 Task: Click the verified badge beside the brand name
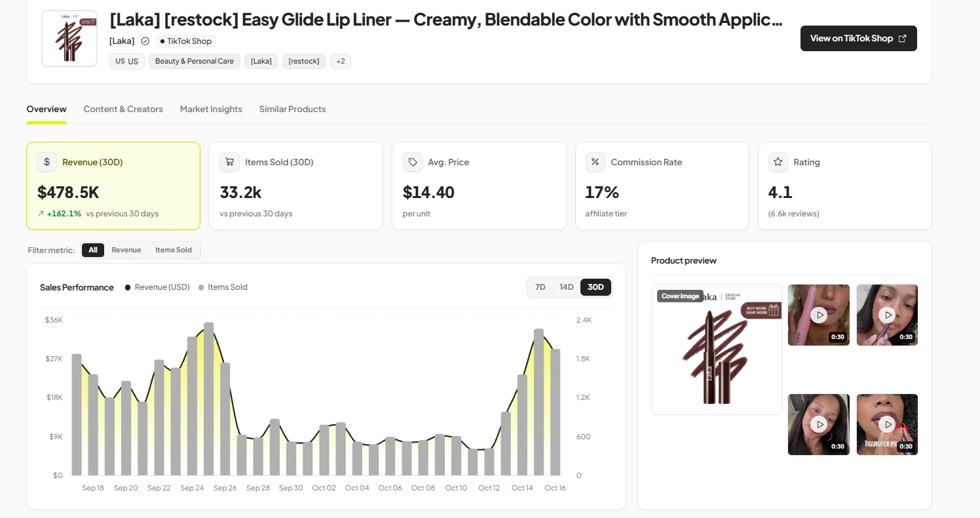pos(145,41)
